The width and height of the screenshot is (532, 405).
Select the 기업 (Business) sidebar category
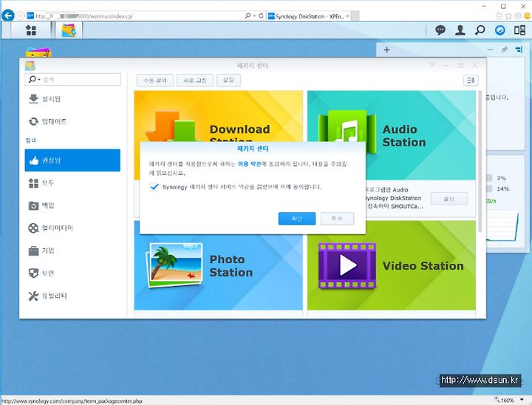click(x=72, y=251)
